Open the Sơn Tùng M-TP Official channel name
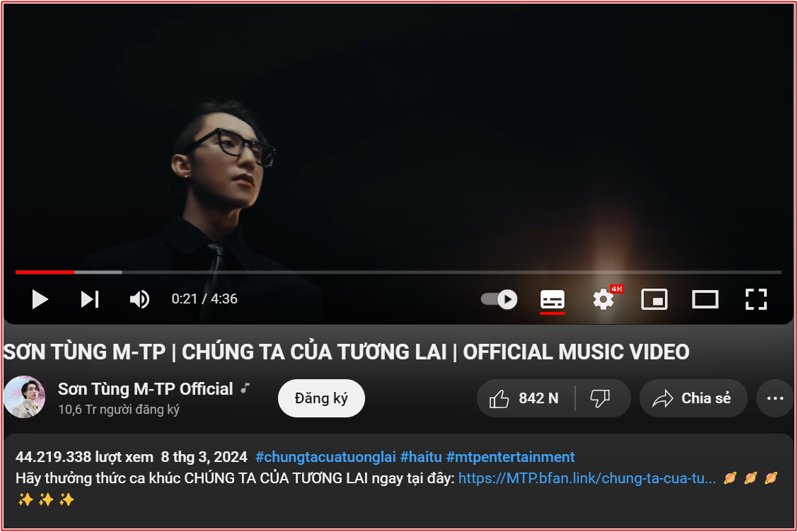The width and height of the screenshot is (798, 532). 145,389
